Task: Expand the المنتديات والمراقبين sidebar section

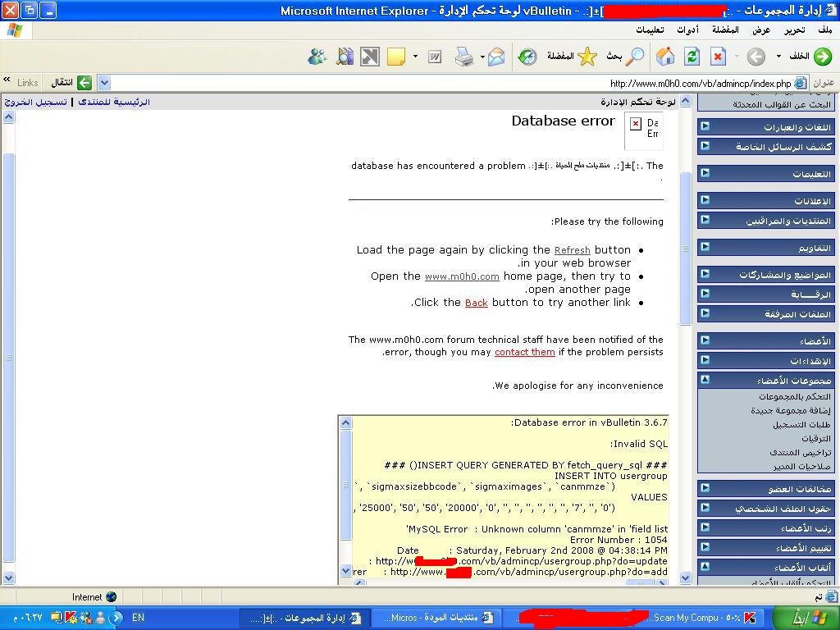Action: (705, 221)
